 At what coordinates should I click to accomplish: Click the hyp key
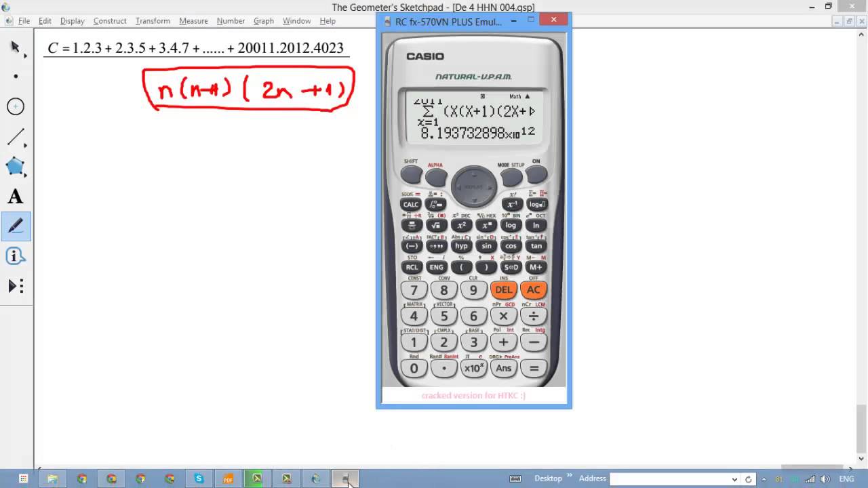point(461,246)
